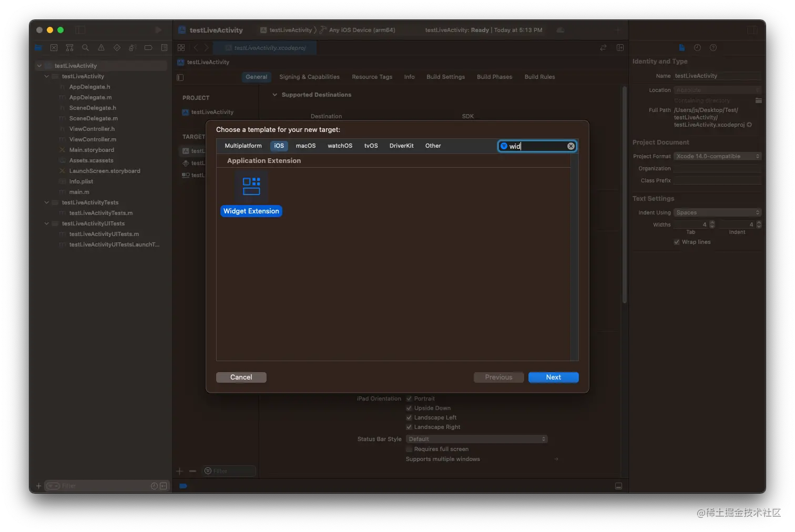Image resolution: width=795 pixels, height=532 pixels.
Task: Open the Indent Using Spaces dropdown
Action: tap(717, 212)
